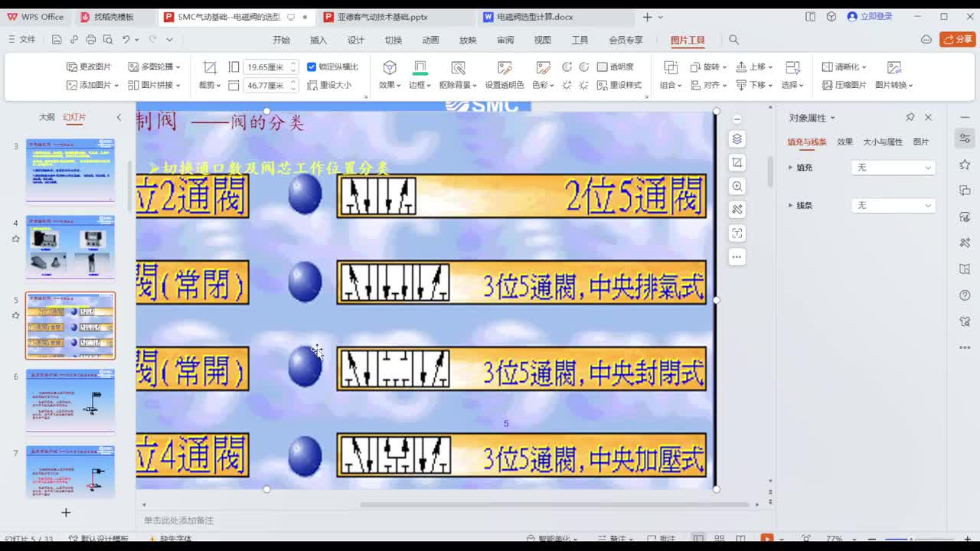Image resolution: width=980 pixels, height=551 pixels.
Task: Select slide 6 thumbnail
Action: tap(70, 401)
